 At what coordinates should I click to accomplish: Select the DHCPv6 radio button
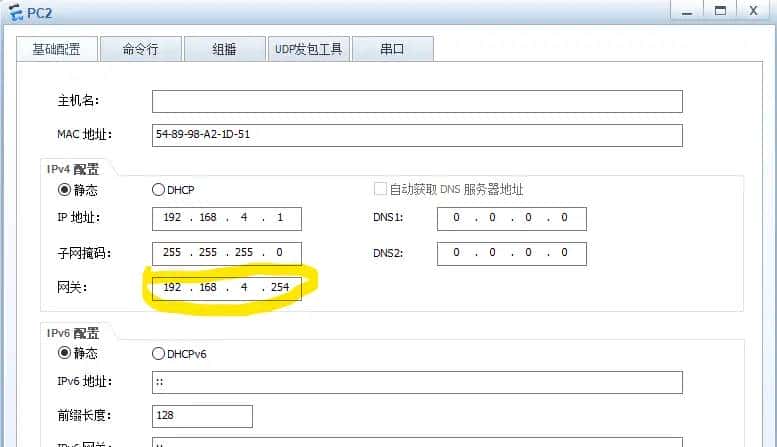(158, 354)
